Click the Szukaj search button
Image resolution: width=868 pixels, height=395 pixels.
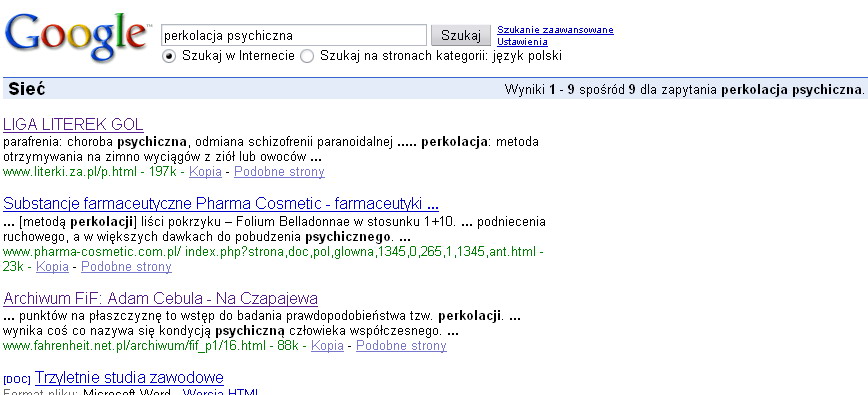click(x=461, y=35)
